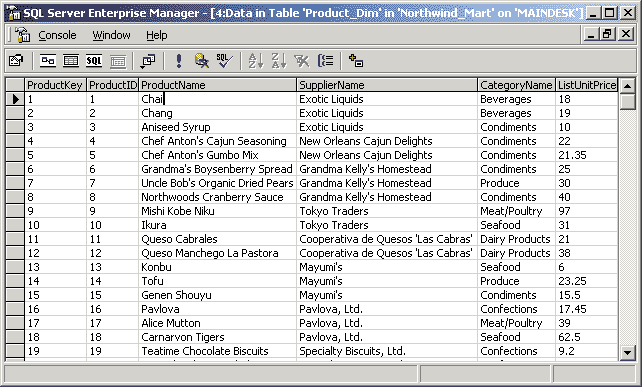The image size is (642, 387).
Task: Click the Chang product name cell
Action: pos(217,113)
